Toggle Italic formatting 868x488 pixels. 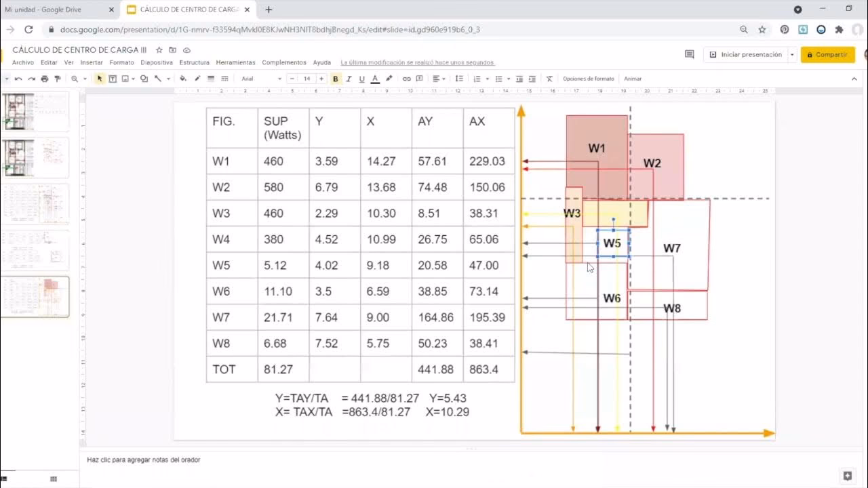(x=349, y=79)
